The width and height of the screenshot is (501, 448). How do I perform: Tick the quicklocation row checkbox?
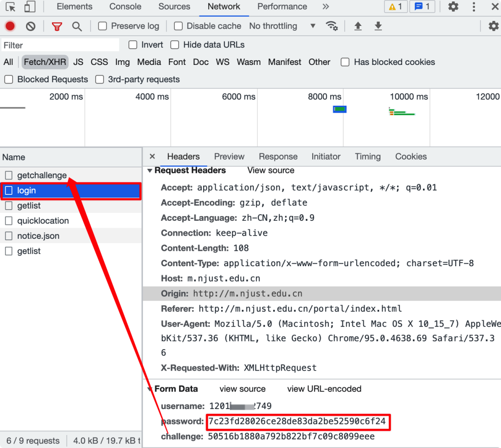pos(9,221)
